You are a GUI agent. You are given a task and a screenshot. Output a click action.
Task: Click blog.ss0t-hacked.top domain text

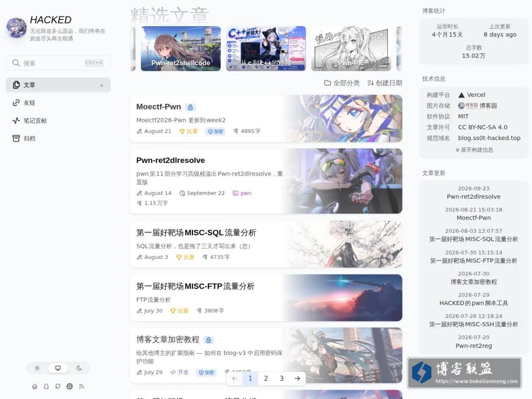pos(489,138)
